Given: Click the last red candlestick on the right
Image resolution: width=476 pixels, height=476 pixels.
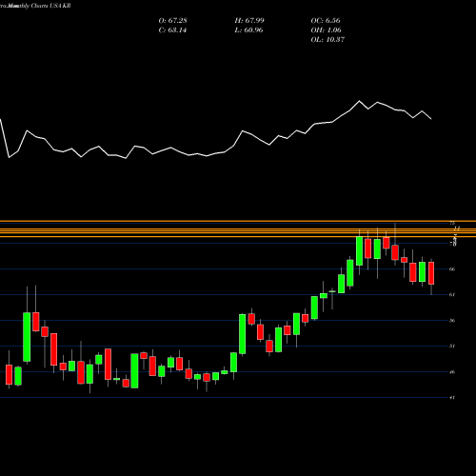Looking at the screenshot, I should [x=431, y=273].
